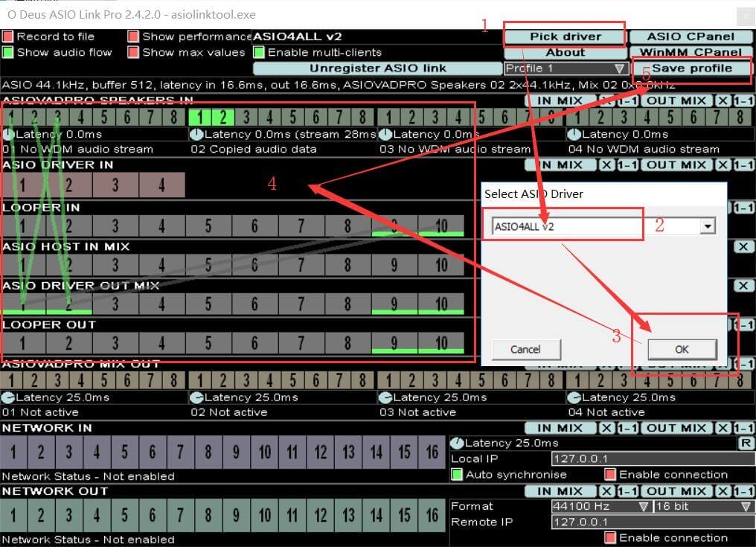Enable the Record to file checkbox
This screenshot has width=756, height=547.
[x=8, y=36]
